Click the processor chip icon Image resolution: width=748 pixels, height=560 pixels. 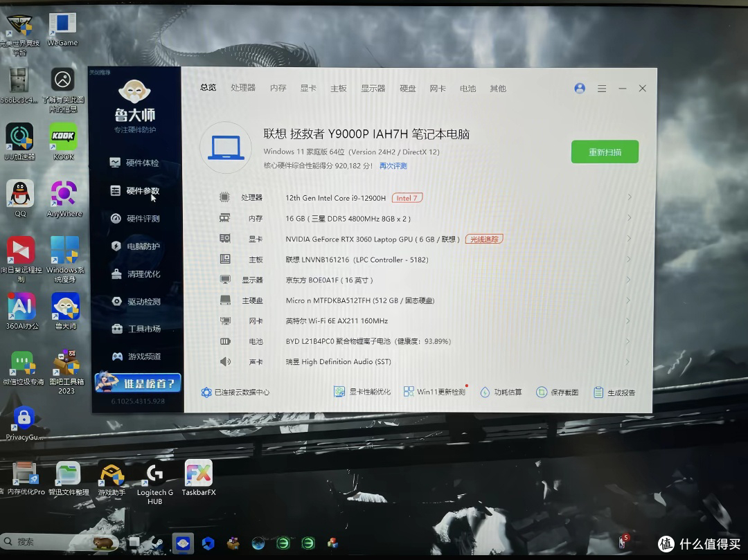click(224, 197)
